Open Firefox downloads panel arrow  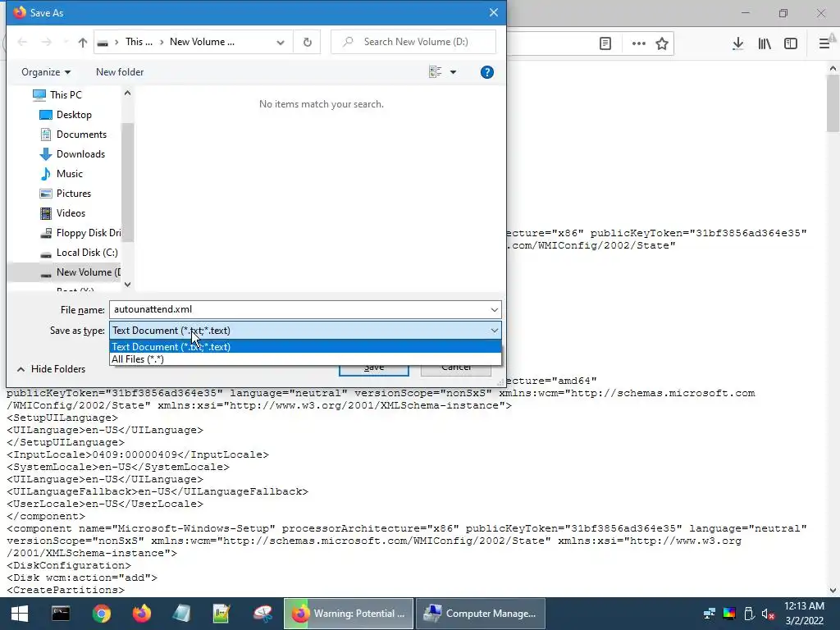pyautogui.click(x=737, y=43)
